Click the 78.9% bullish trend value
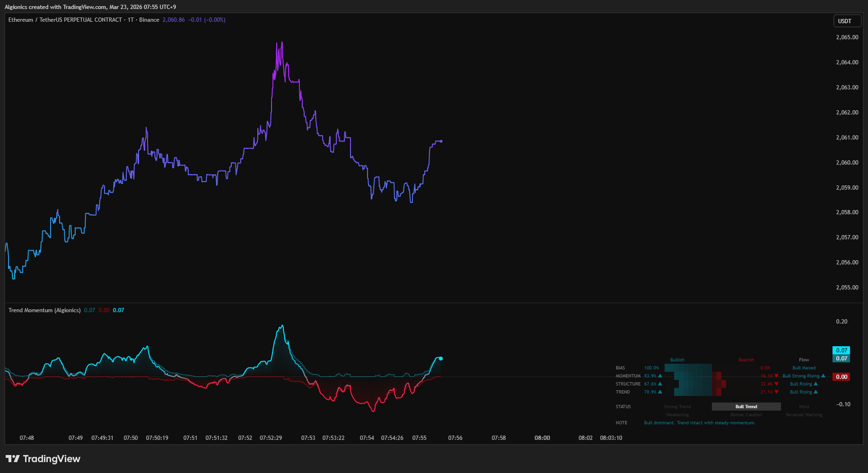Viewport: 868px width, 473px height. pyautogui.click(x=650, y=392)
